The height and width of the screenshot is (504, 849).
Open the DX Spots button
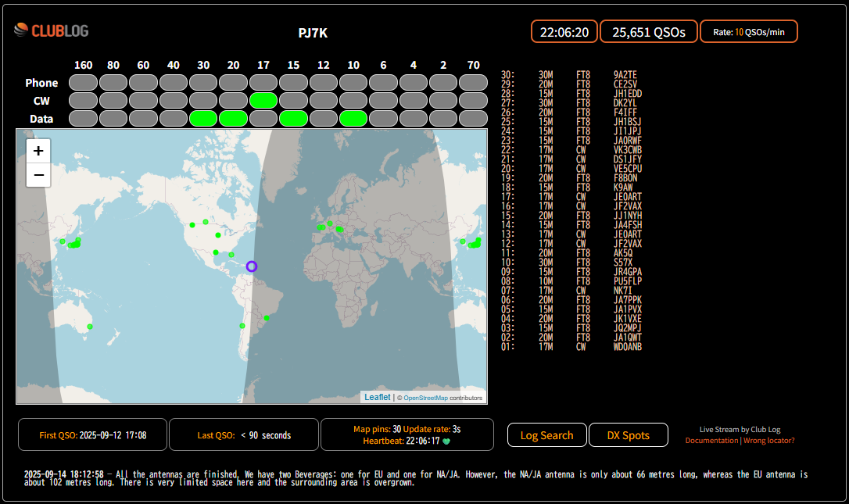pyautogui.click(x=628, y=435)
